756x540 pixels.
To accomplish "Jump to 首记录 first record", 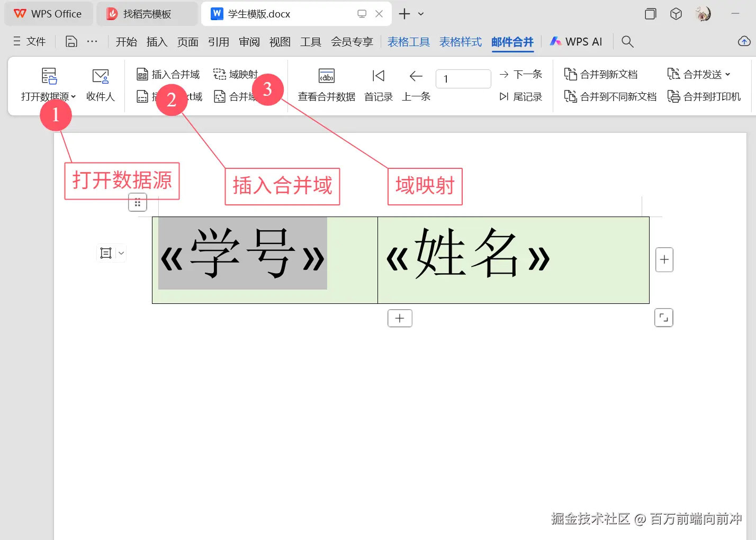I will 379,85.
